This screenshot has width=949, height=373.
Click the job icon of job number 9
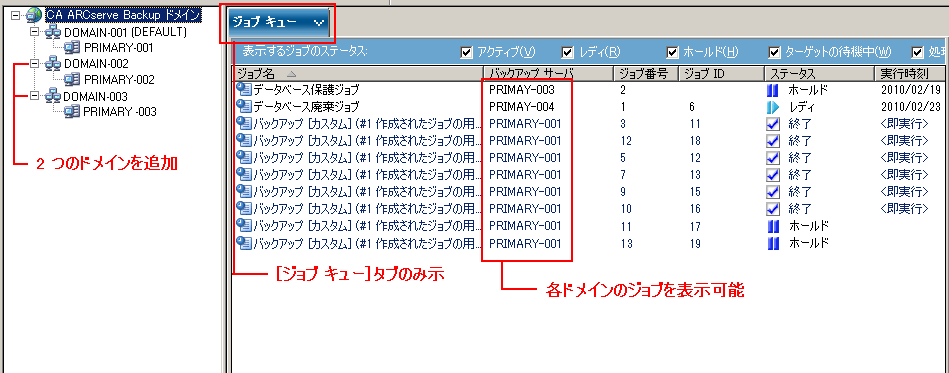[244, 192]
